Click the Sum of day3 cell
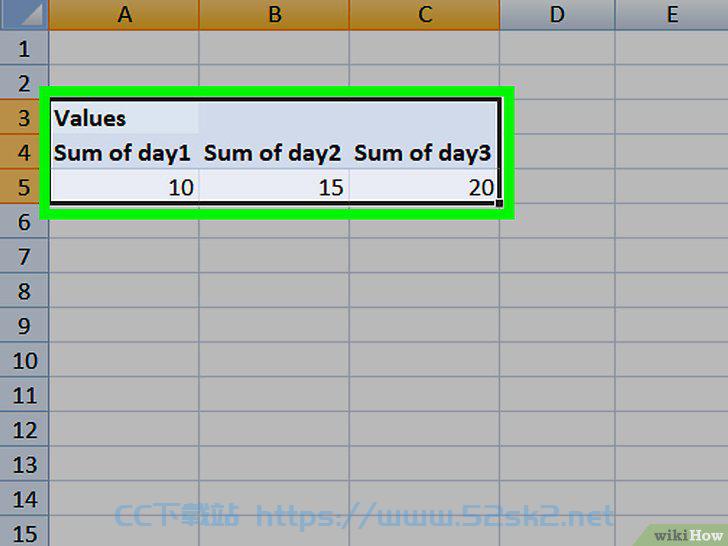 coord(423,152)
